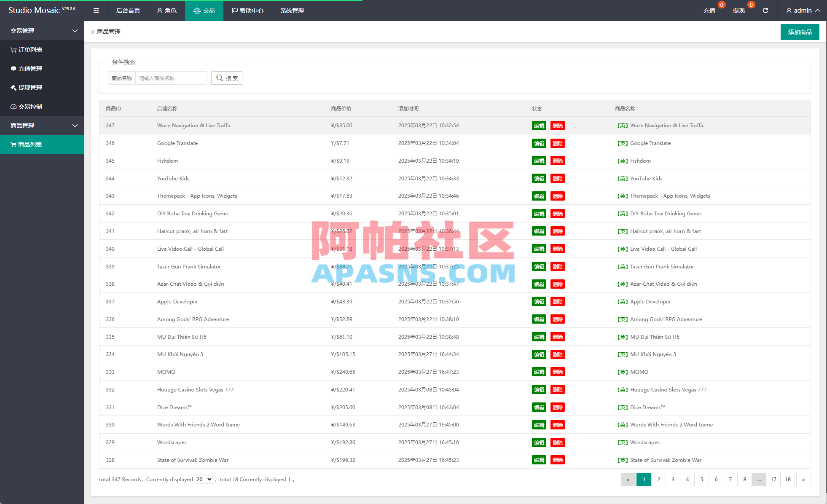Switch to the 系统管理 menu
Image resolution: width=827 pixels, height=504 pixels.
(x=291, y=10)
